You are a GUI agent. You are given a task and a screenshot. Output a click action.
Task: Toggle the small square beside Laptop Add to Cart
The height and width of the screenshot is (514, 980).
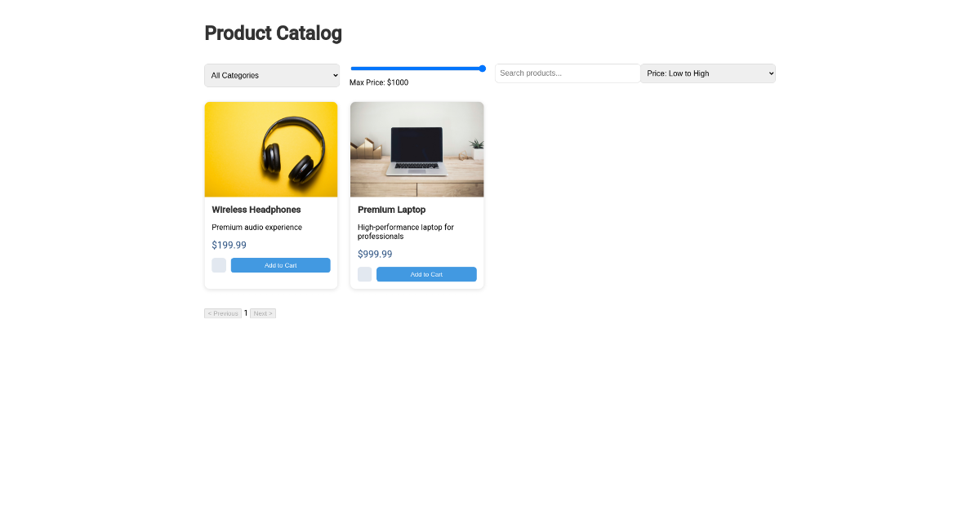pos(363,274)
